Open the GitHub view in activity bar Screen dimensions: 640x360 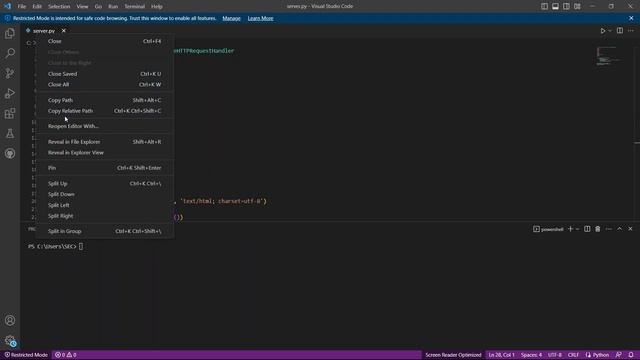coord(10,153)
